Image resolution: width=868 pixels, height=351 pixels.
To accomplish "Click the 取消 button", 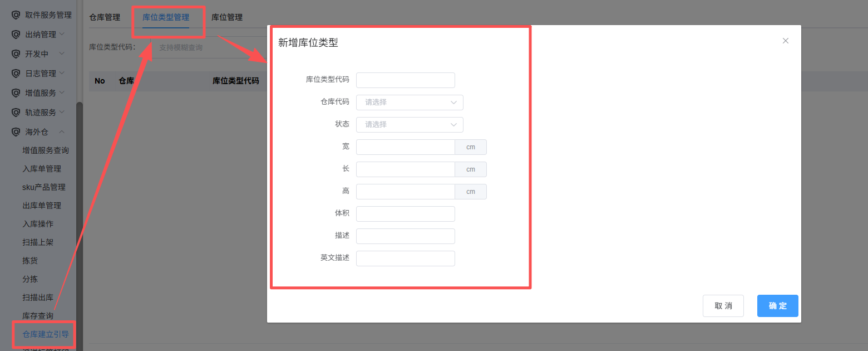I will click(x=723, y=306).
